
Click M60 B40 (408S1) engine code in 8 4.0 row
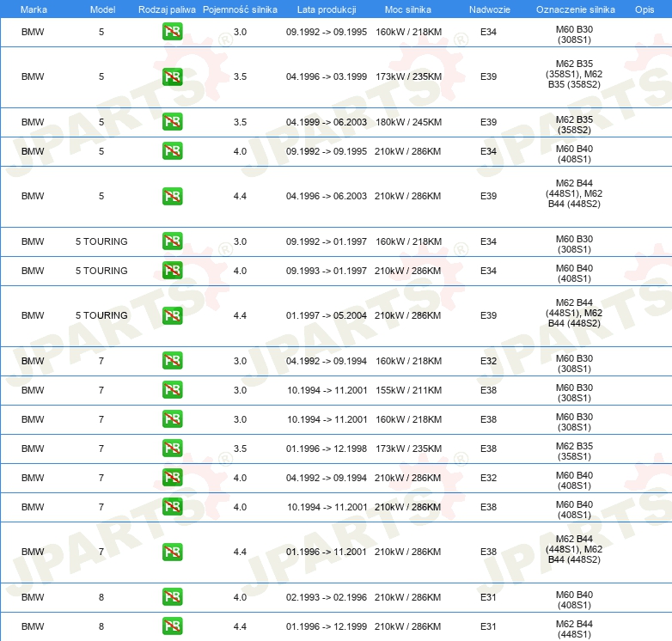pyautogui.click(x=574, y=600)
